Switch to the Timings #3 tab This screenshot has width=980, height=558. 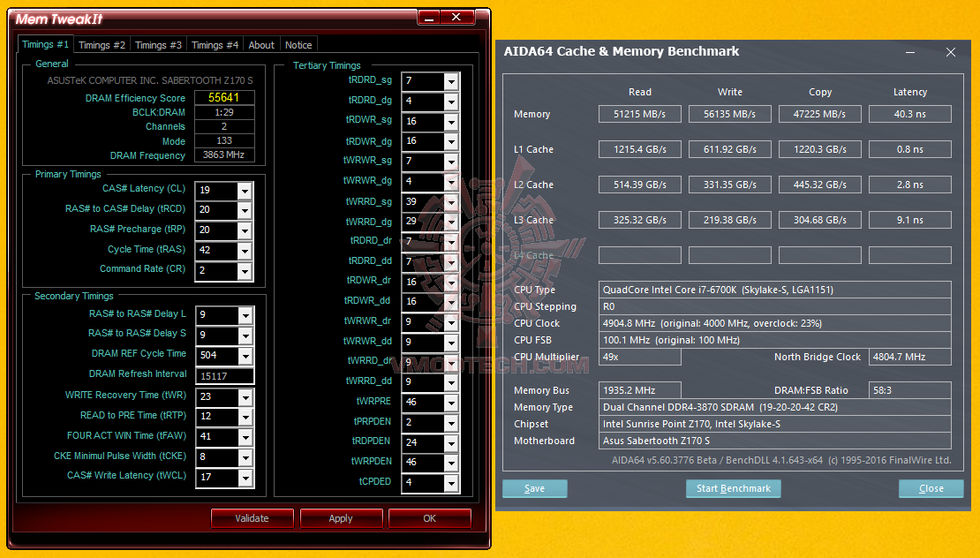[x=158, y=45]
